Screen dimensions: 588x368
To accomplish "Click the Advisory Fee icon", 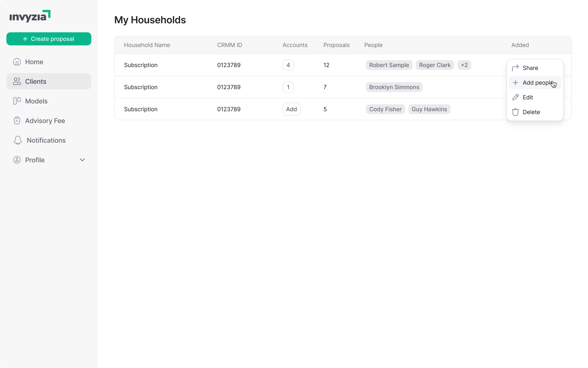I will tap(17, 120).
